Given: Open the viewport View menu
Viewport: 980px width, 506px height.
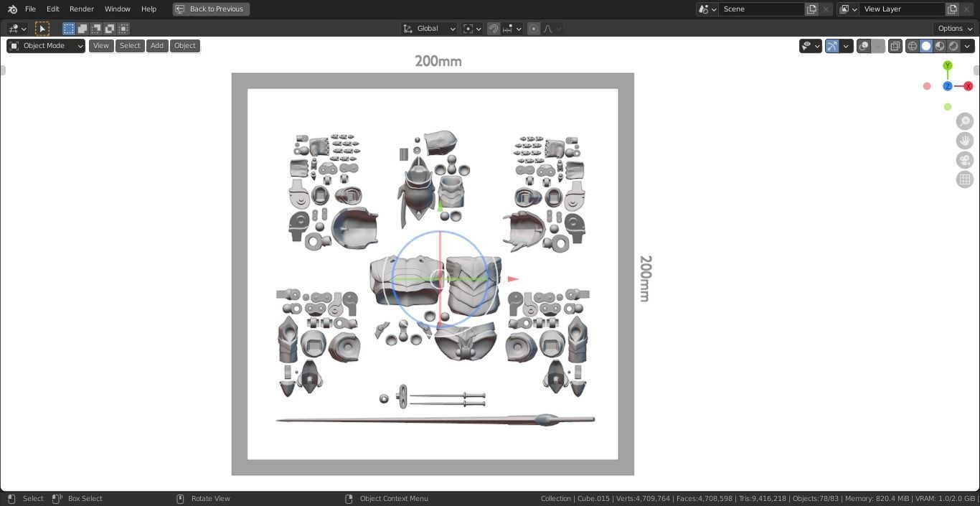Looking at the screenshot, I should point(101,46).
